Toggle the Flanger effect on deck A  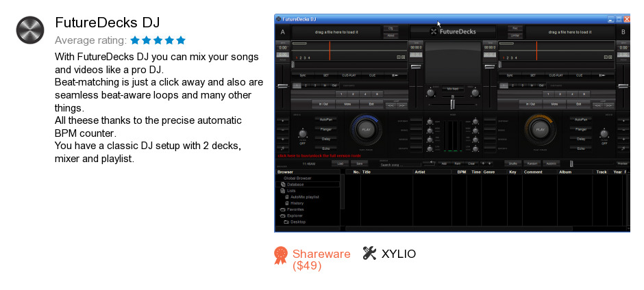click(327, 129)
